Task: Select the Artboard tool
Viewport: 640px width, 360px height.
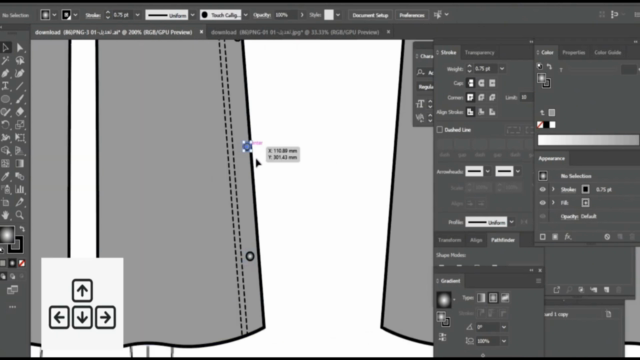Action: pos(5,202)
